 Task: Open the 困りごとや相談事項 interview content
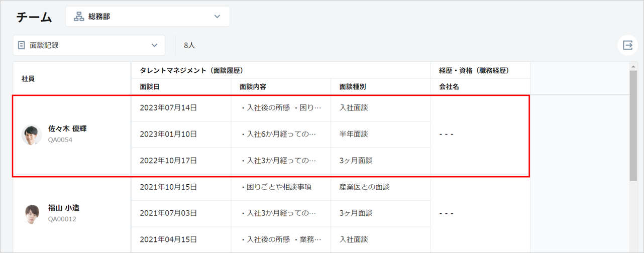276,187
